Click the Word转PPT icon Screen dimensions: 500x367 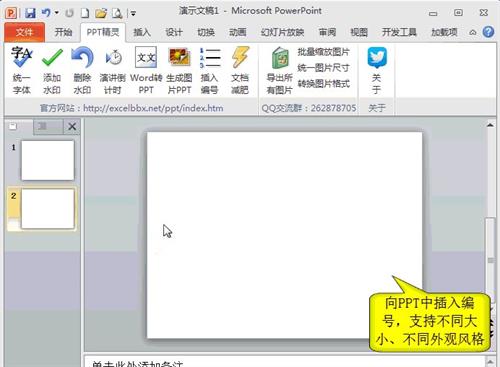(x=146, y=57)
